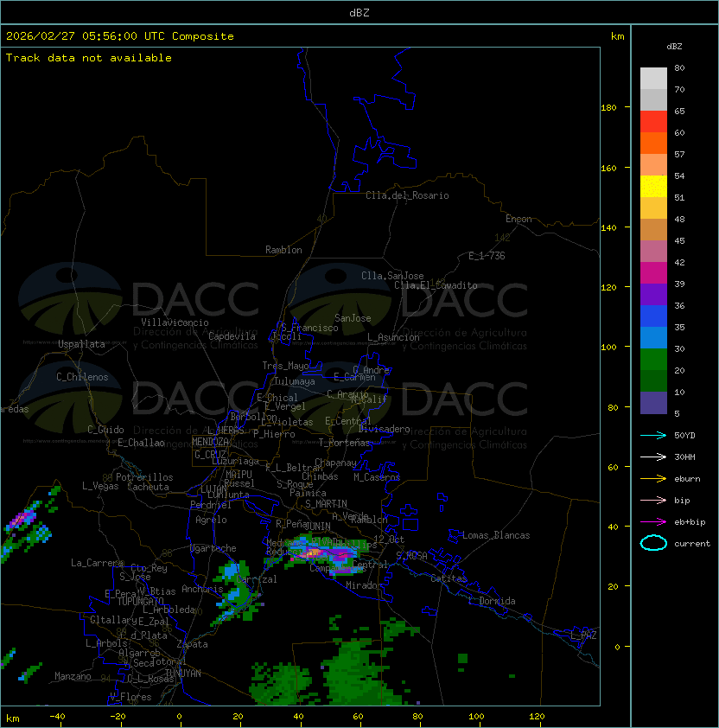Viewport: 719px width, 728px height.
Task: Click the 'Track data not available' message
Action: coord(89,58)
